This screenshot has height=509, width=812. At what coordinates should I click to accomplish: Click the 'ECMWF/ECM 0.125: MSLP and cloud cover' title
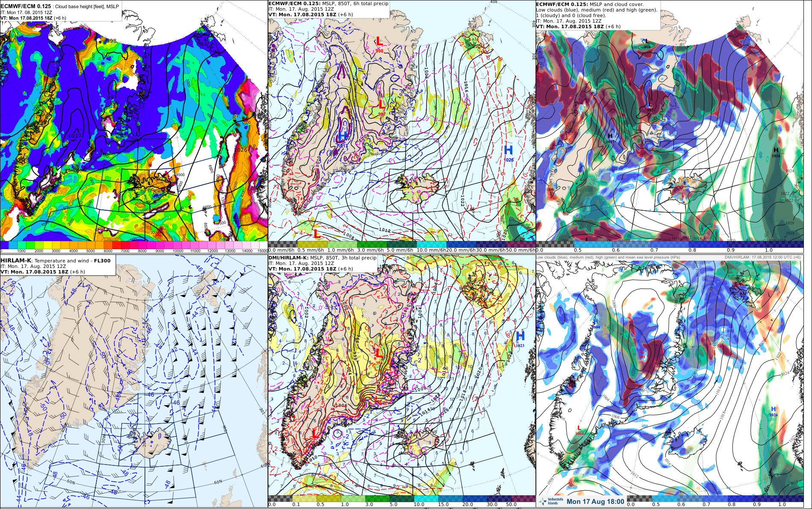(x=590, y=3)
